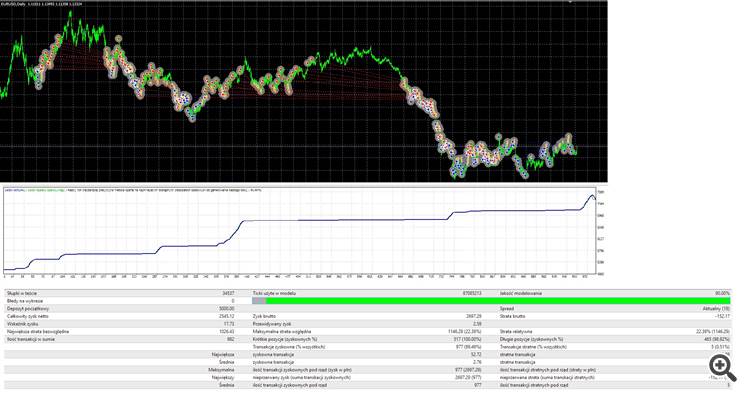Click the modelling quality value 90.00%
The height and width of the screenshot is (394, 750).
coord(722,293)
